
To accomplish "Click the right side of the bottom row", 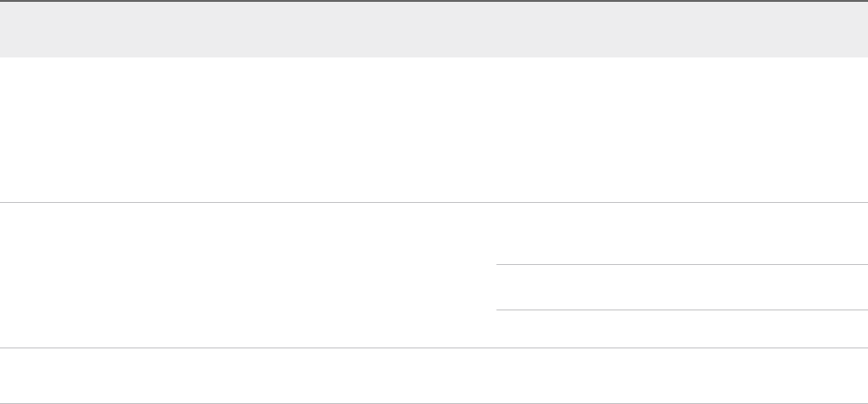I will tap(676, 375).
